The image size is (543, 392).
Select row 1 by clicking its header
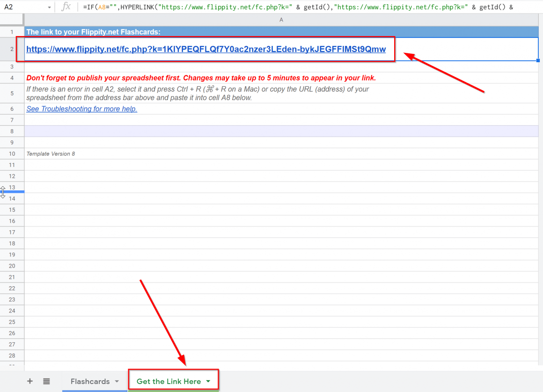(x=12, y=32)
